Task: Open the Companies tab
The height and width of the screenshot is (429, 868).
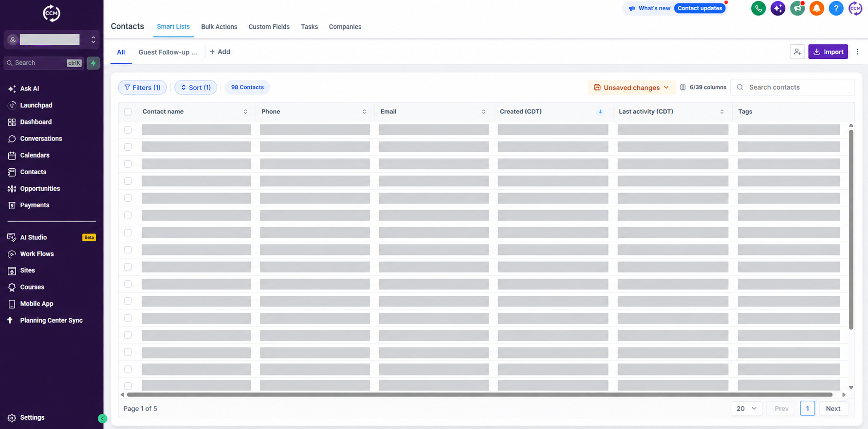Action: coord(345,27)
